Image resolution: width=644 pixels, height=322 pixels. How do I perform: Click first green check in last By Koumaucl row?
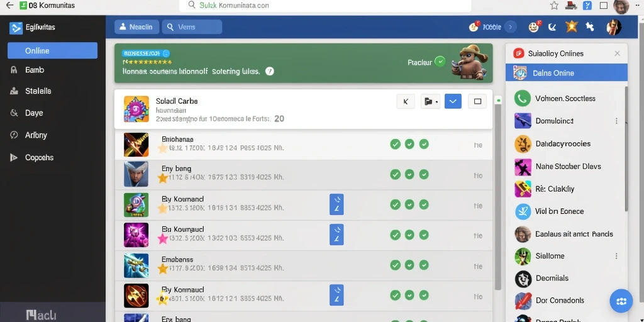395,295
